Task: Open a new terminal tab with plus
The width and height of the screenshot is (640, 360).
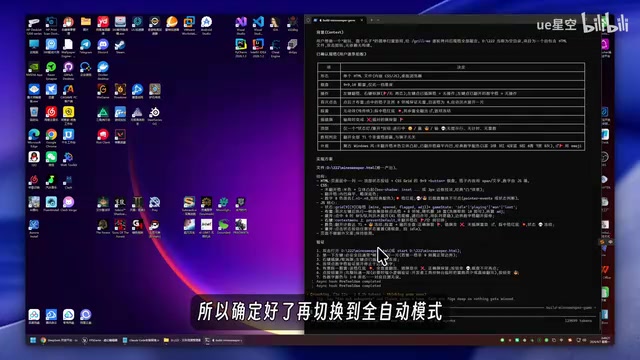Action: pos(371,20)
